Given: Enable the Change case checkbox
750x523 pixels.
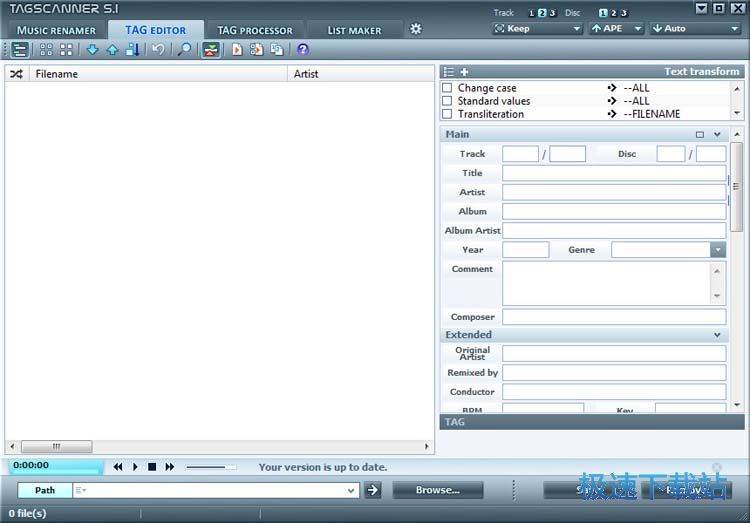Looking at the screenshot, I should click(447, 88).
